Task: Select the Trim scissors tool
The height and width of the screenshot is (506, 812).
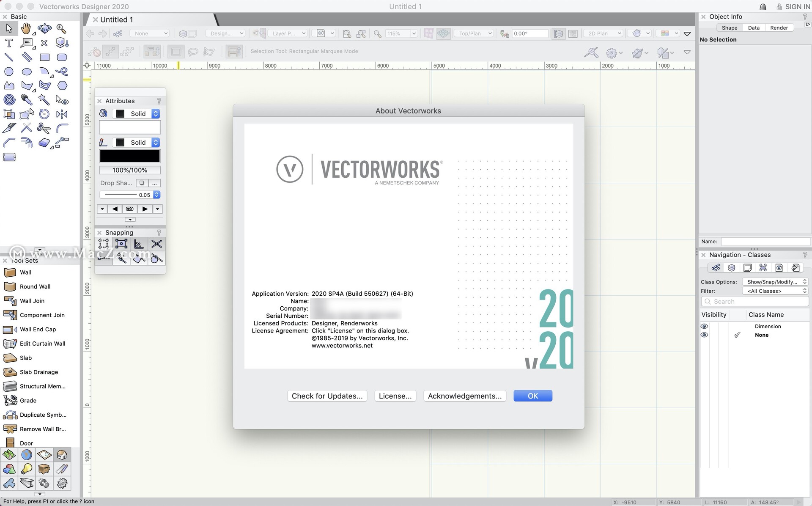Action: pyautogui.click(x=44, y=128)
